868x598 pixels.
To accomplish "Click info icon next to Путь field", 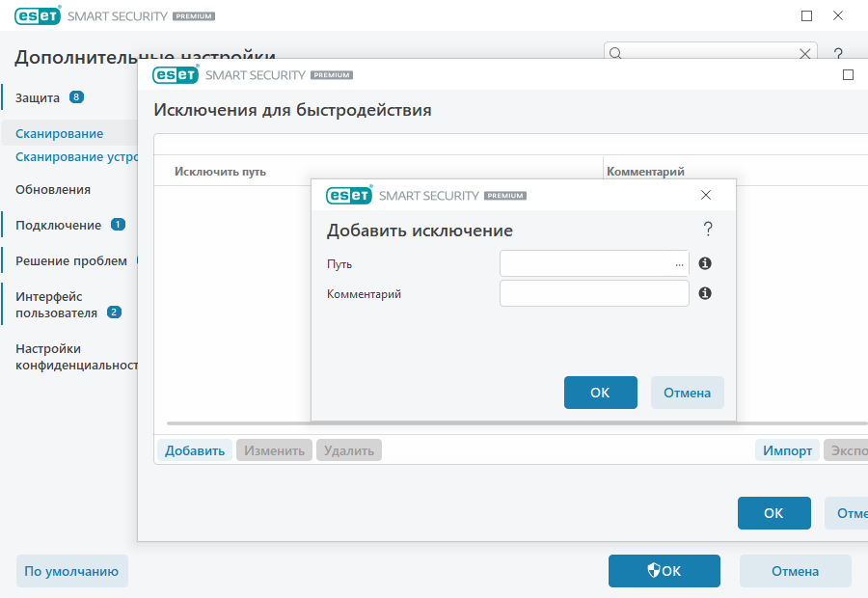I will [705, 263].
